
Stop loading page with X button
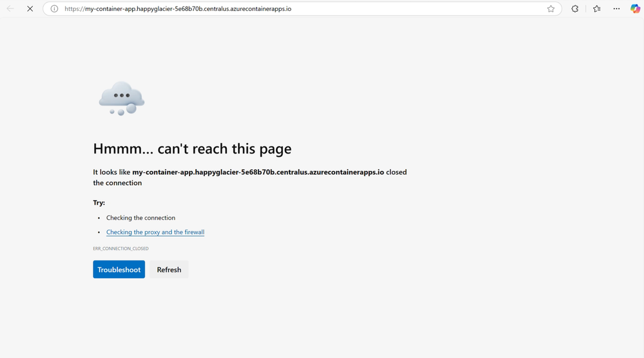[x=30, y=8]
